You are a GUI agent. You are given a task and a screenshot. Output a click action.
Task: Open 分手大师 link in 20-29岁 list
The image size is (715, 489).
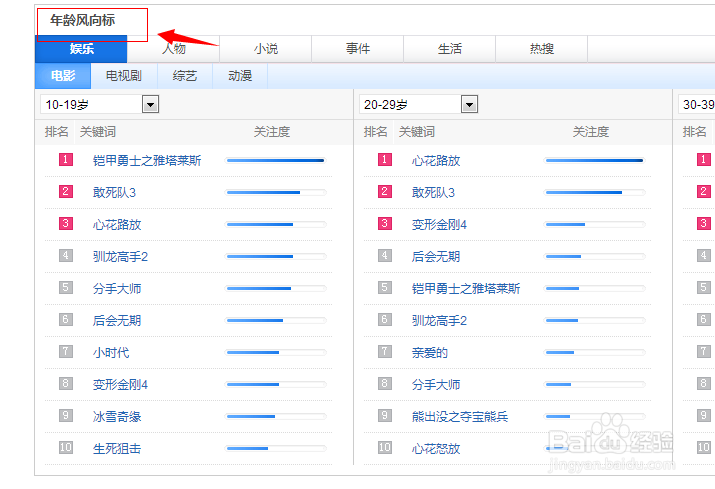tap(436, 385)
